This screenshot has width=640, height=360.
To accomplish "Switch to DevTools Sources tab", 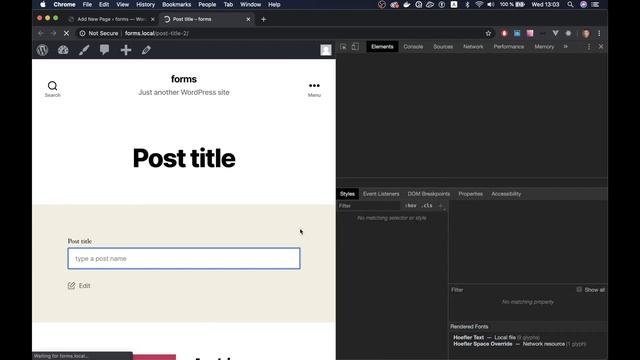I will click(443, 47).
